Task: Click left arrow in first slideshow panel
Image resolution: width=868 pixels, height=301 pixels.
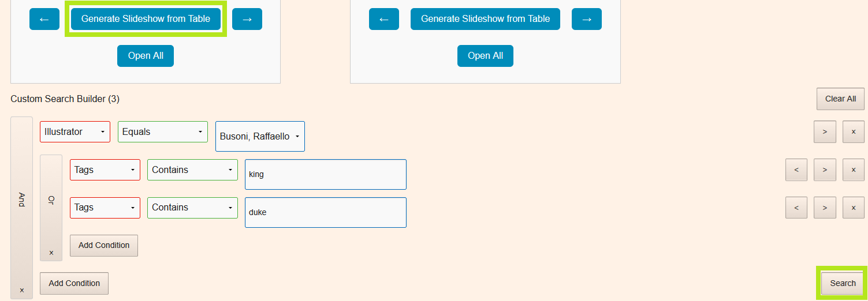Action: click(44, 19)
